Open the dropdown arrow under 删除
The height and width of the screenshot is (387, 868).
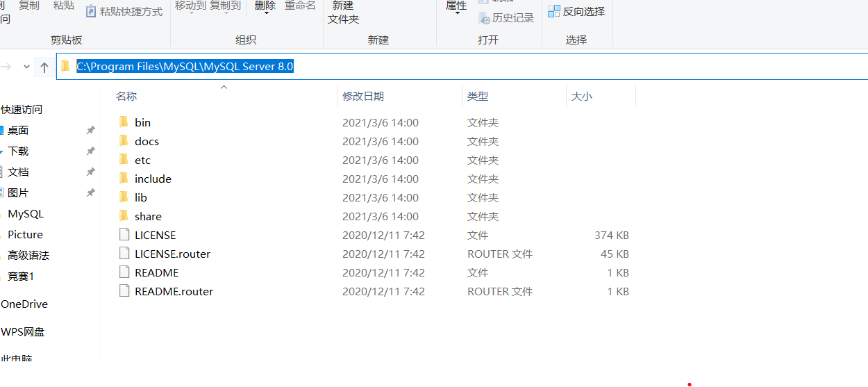[x=265, y=13]
